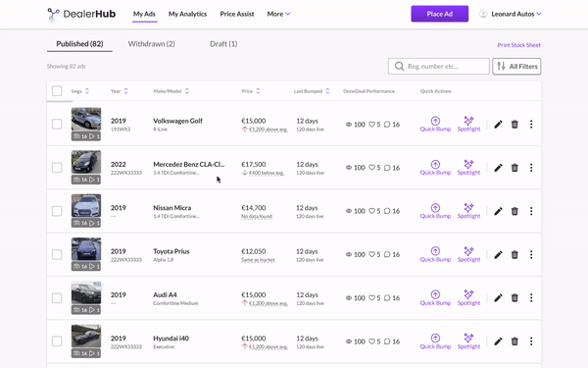588x368 pixels.
Task: Switch to the Withdrawn (2) tab
Action: [x=152, y=44]
